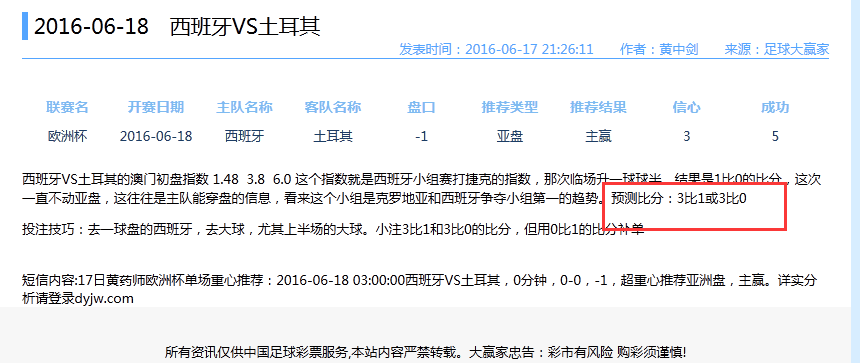
Task: Click the 盘口 column header
Action: click(421, 107)
